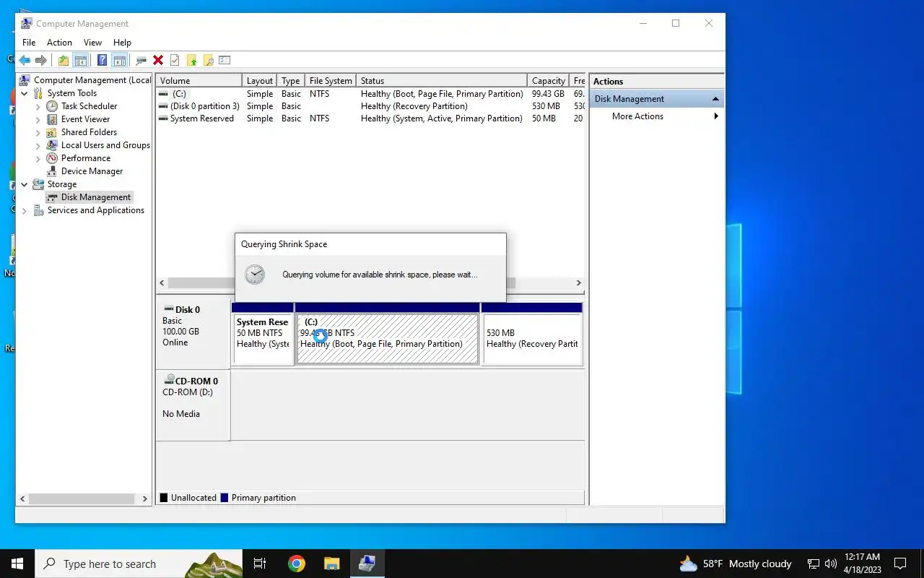Sort by the Layout column header
This screenshot has height=578, width=924.
pos(260,81)
